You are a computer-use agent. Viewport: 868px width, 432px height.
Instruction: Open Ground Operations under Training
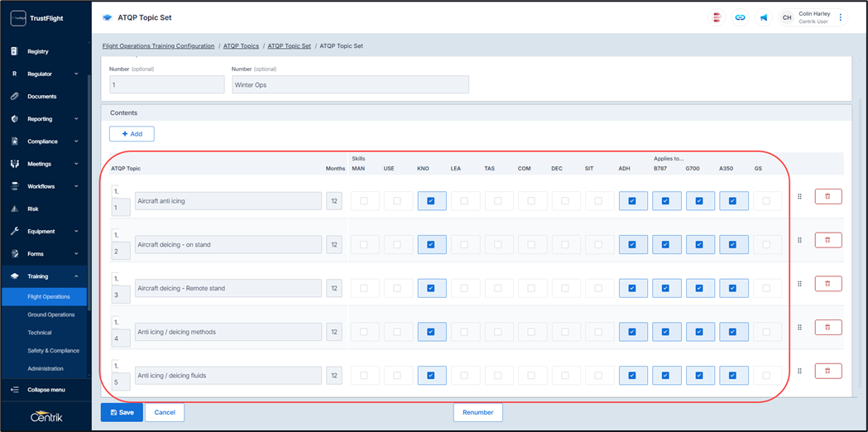51,314
